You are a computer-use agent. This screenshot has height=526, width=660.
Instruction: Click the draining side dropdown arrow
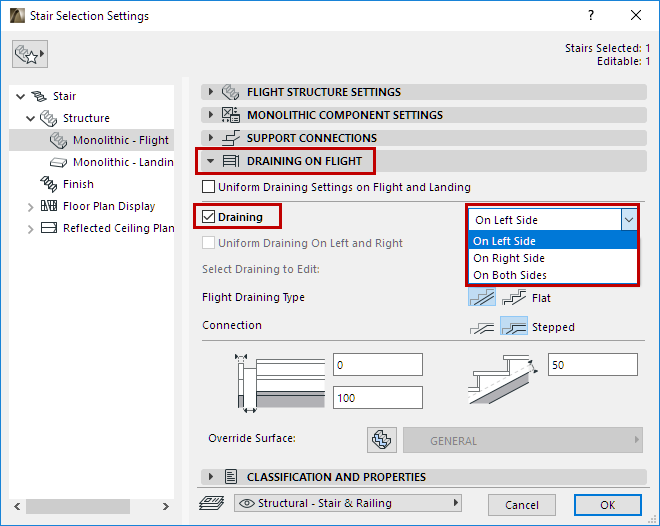[x=629, y=220]
